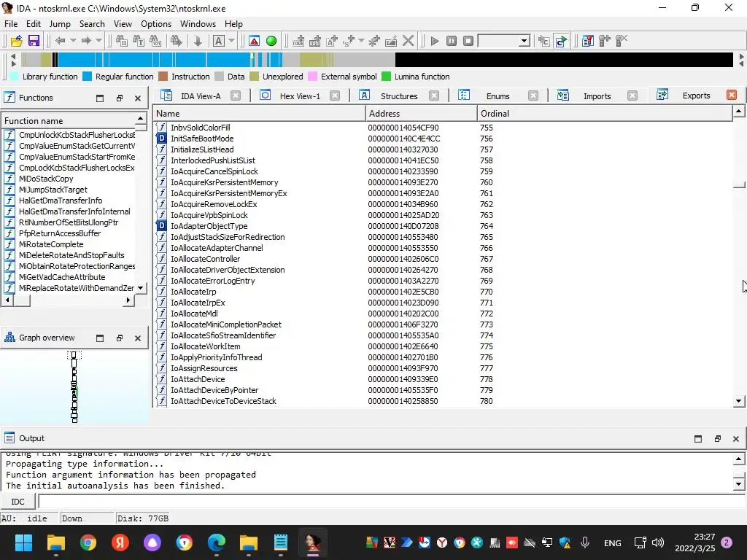Screen dimensions: 747x560
Task: Click the Function name column header
Action: pyautogui.click(x=69, y=121)
